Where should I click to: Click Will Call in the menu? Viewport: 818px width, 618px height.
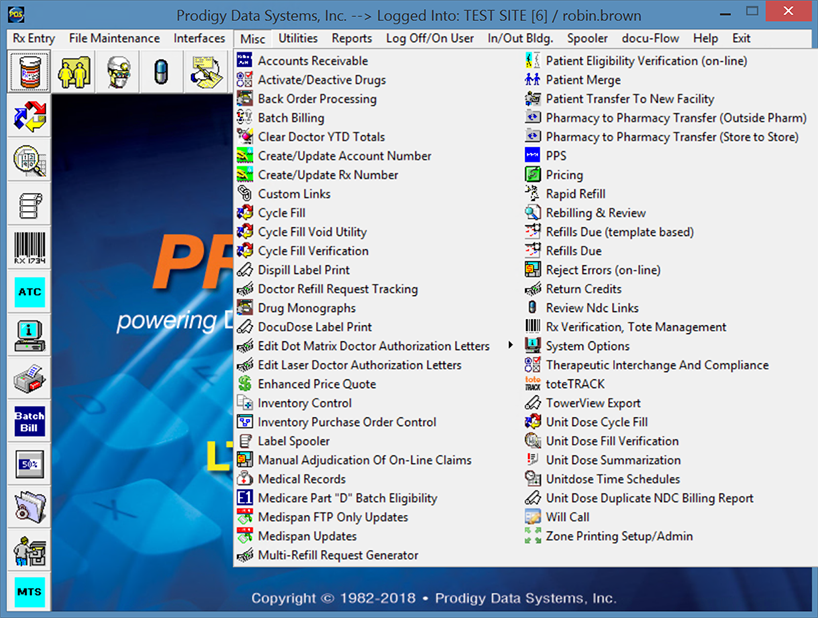567,517
